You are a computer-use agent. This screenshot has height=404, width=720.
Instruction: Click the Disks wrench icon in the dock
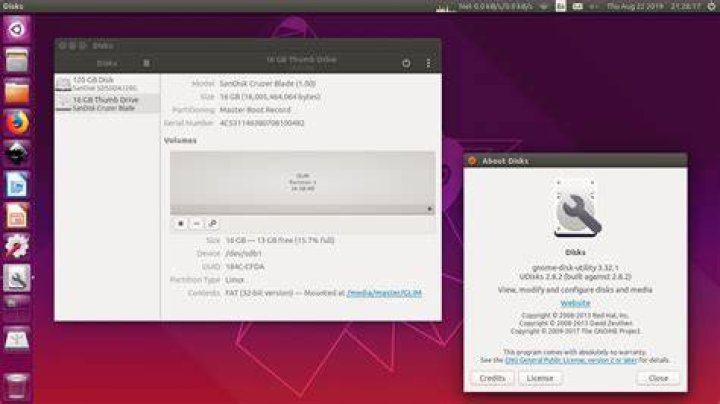point(17,278)
